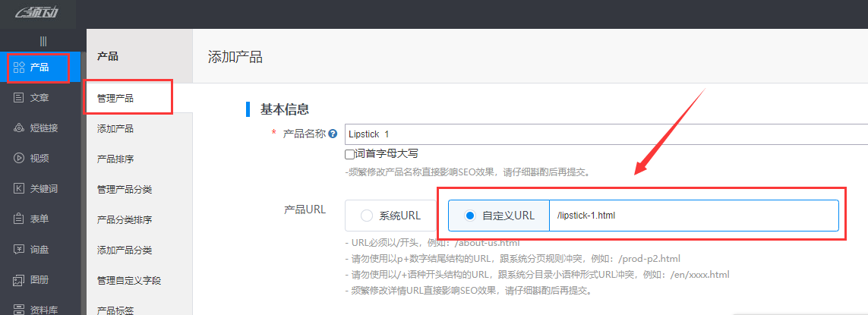Click the custom URL field /lipstick-1.html

pyautogui.click(x=694, y=216)
